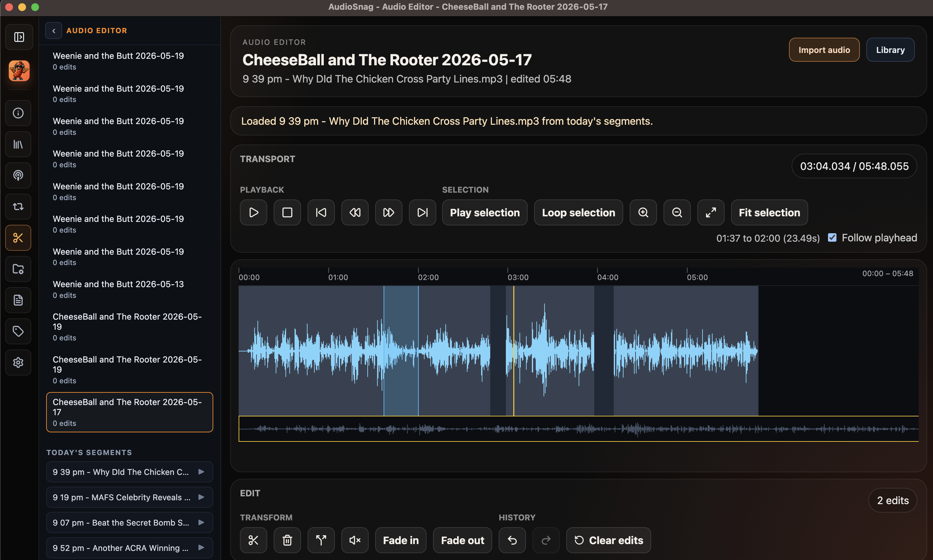Play the 9 07 pm Secret Bomb segment
The height and width of the screenshot is (560, 933).
pos(201,522)
